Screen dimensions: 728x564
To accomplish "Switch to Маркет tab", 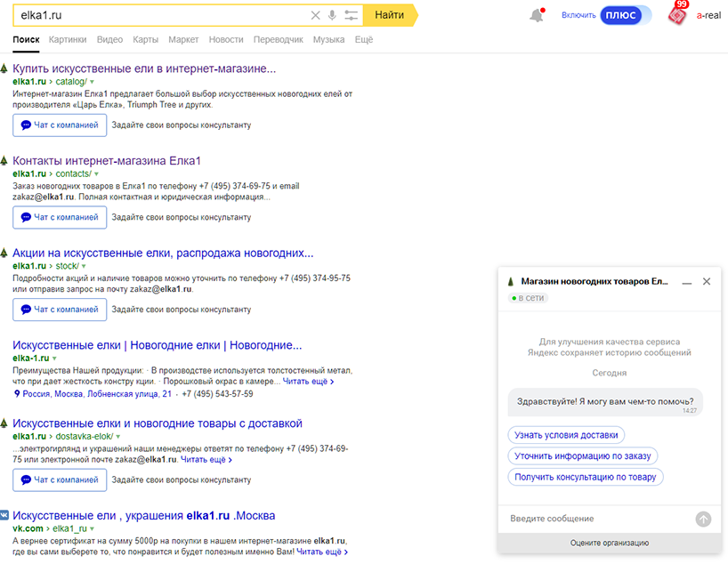I will point(183,39).
